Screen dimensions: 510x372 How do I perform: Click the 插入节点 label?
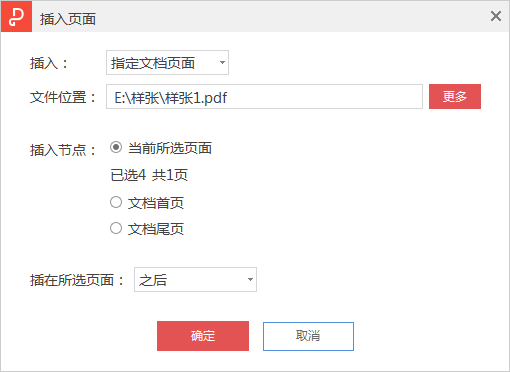(x=63, y=150)
